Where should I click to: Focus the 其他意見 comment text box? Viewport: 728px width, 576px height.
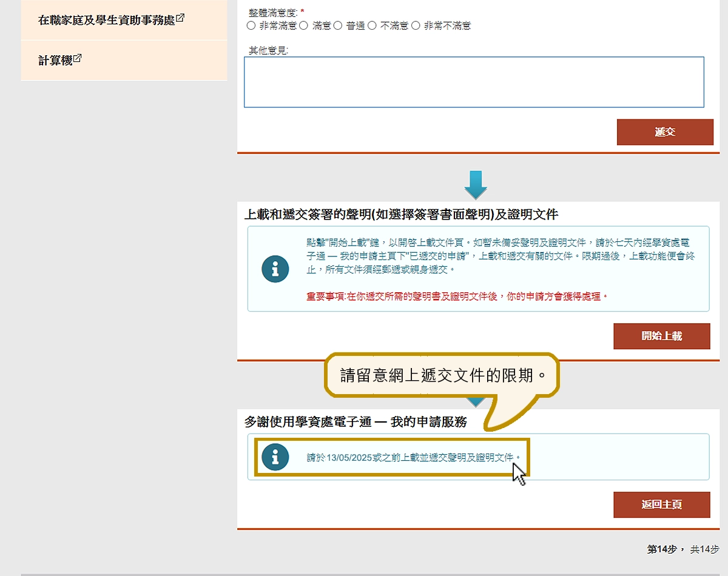click(x=473, y=82)
